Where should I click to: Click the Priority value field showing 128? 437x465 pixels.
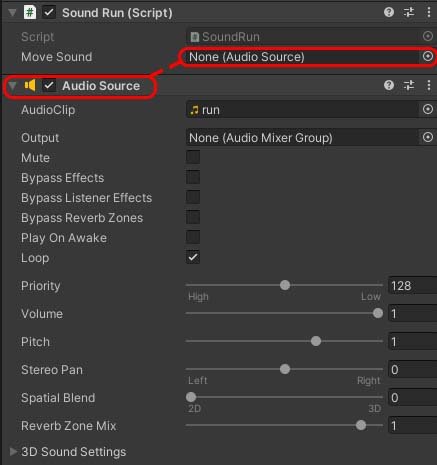[x=413, y=286]
